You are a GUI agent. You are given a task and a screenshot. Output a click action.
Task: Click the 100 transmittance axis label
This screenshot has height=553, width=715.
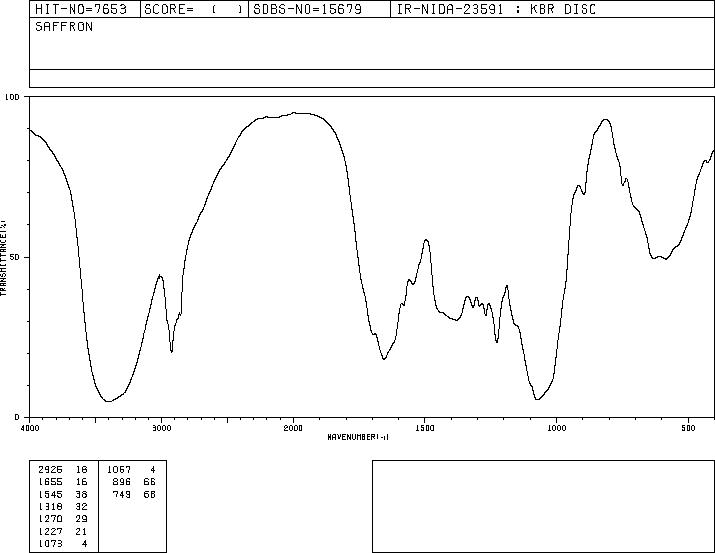point(12,97)
